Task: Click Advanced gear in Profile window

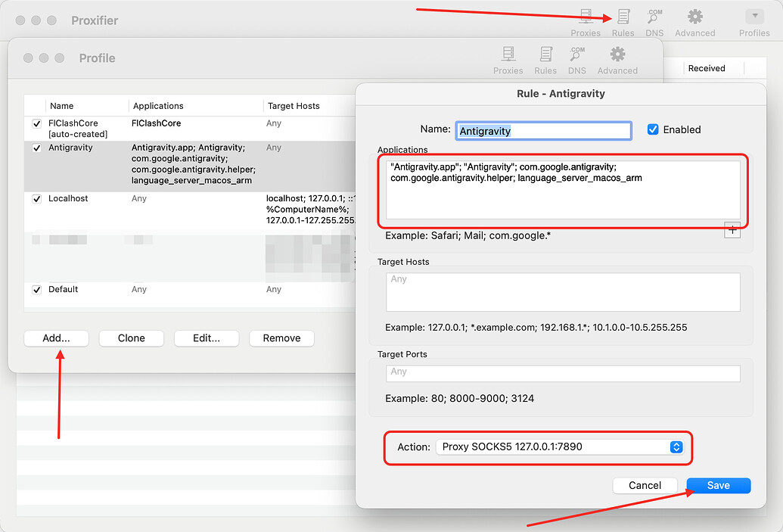Action: coord(617,61)
